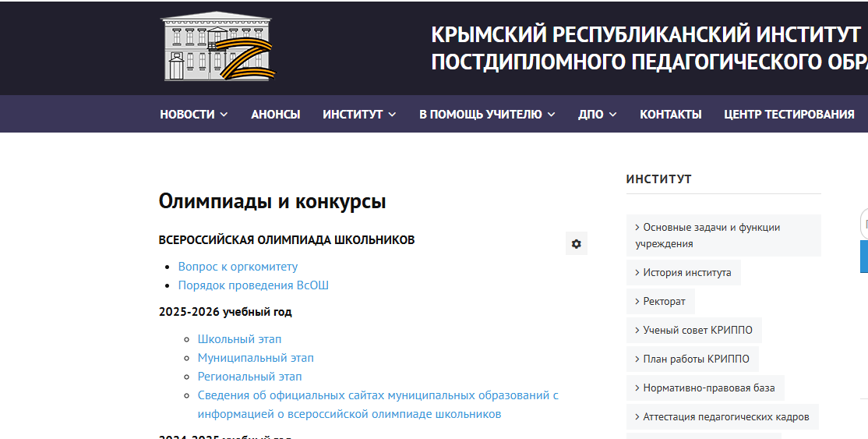868x439 pixels.
Task: Open История института sidebar item
Action: pyautogui.click(x=686, y=273)
